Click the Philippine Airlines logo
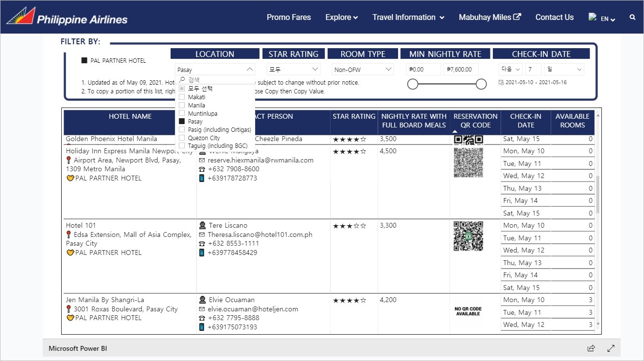Screen dimensions: 644x361 click(67, 16)
